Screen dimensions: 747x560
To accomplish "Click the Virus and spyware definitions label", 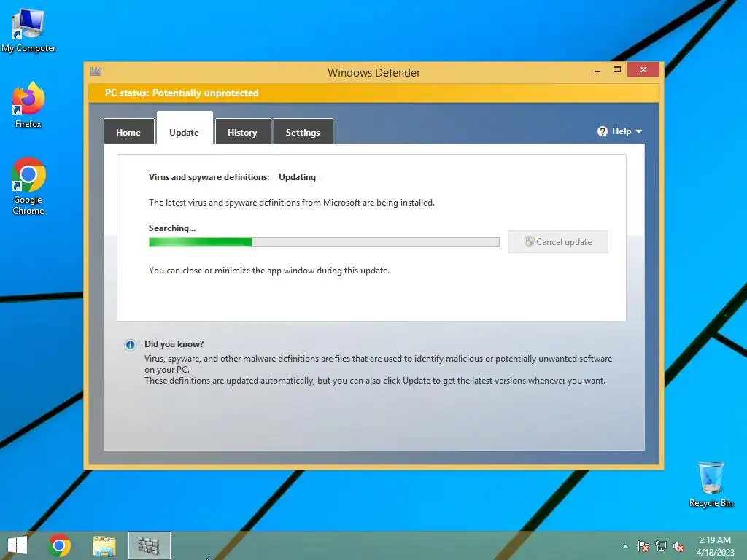I will (x=209, y=177).
